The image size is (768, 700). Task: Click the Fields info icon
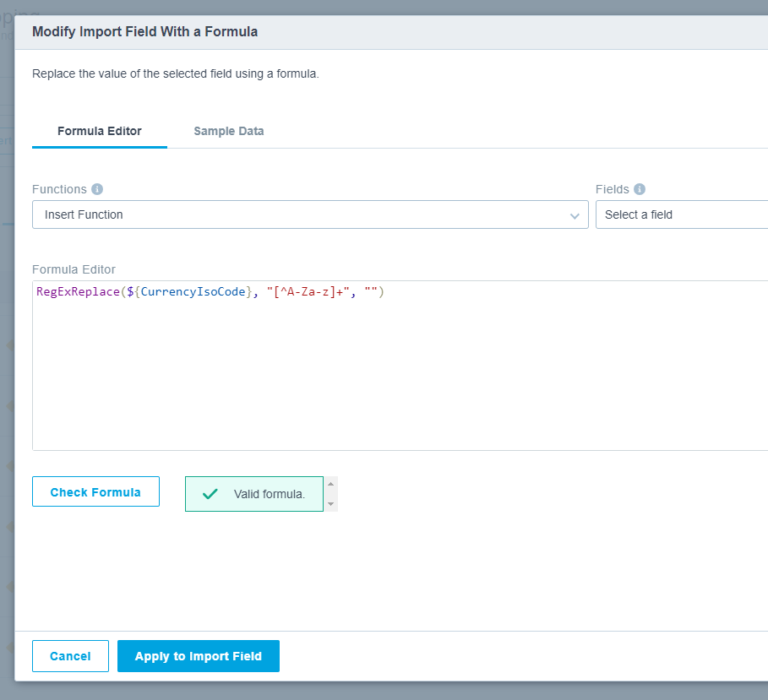click(x=640, y=189)
